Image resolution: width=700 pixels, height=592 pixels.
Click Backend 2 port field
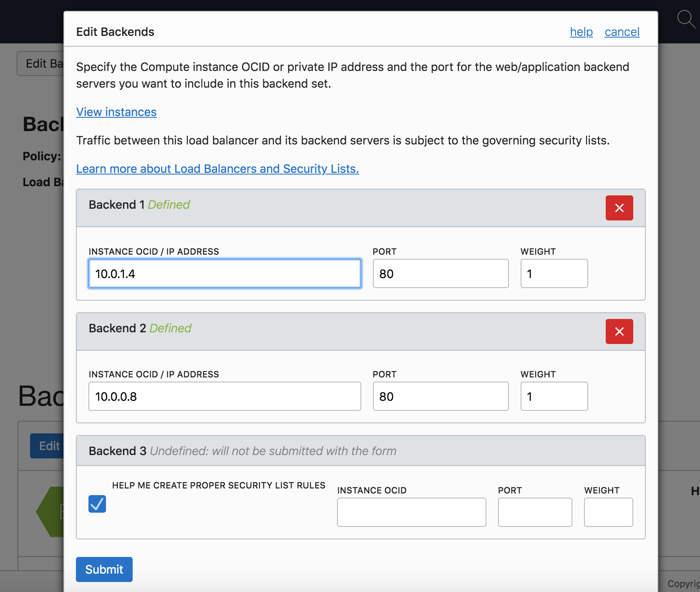441,397
